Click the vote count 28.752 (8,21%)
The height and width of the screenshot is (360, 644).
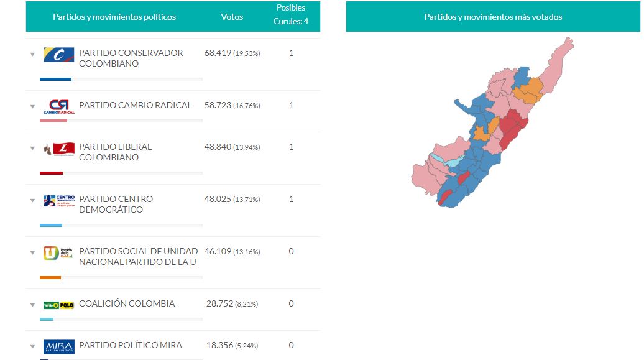point(232,303)
